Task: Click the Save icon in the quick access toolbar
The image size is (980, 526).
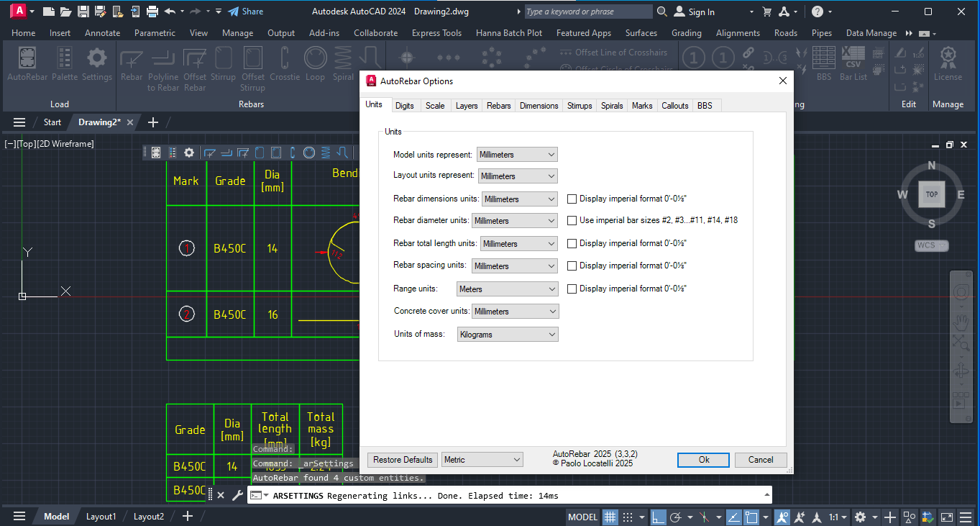Action: [83, 12]
